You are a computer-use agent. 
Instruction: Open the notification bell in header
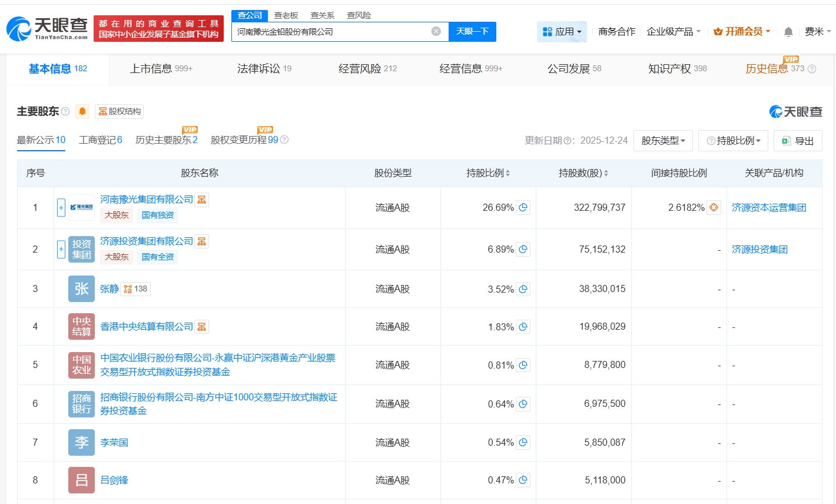click(x=788, y=32)
